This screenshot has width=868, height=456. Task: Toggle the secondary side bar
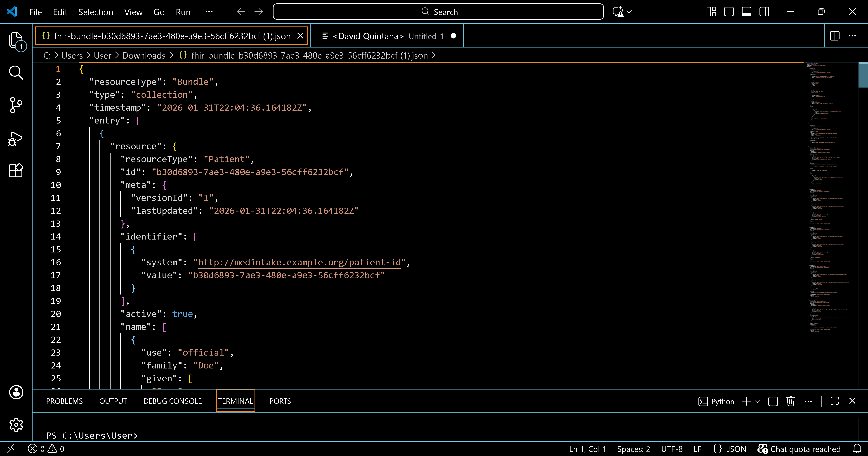(764, 12)
